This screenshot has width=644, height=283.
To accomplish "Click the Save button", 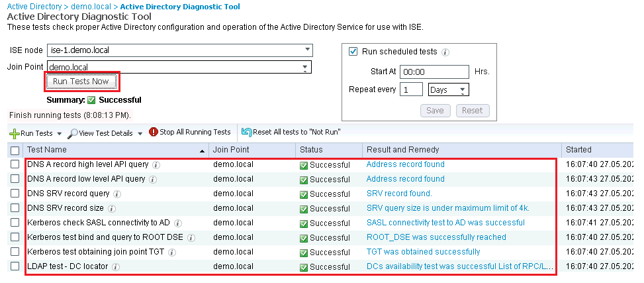I will pyautogui.click(x=435, y=110).
